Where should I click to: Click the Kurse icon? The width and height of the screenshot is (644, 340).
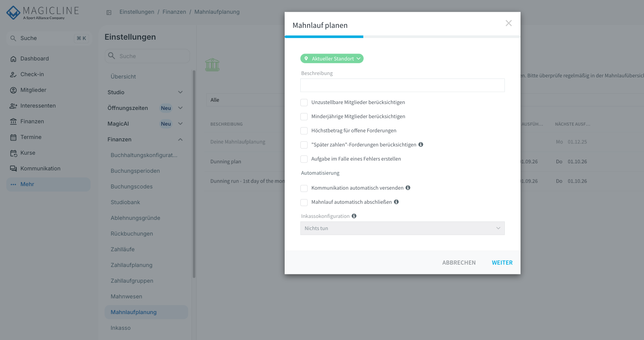pos(13,153)
